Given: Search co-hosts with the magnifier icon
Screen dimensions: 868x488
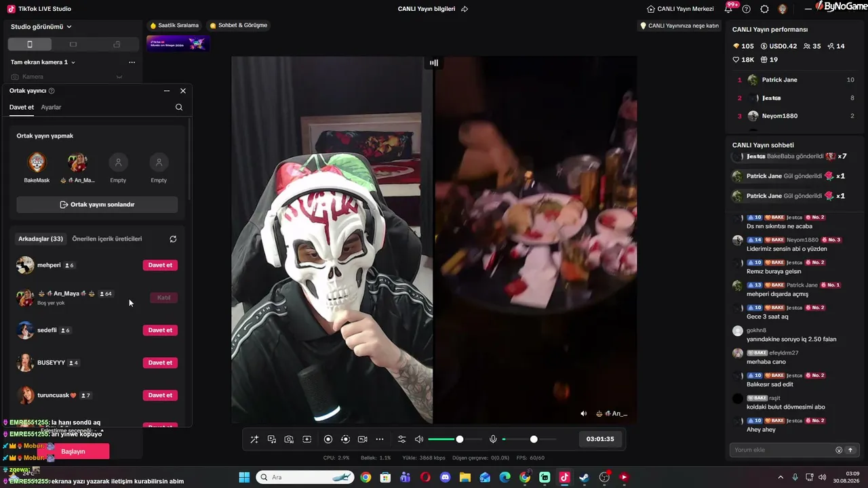Looking at the screenshot, I should (179, 107).
